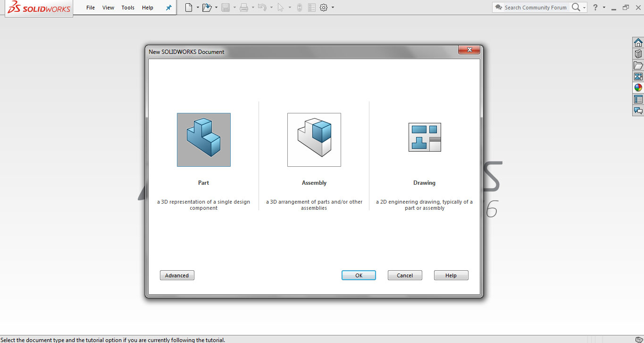Click the description 'a 3D arrangement of parts and/or other assemblies'
The width and height of the screenshot is (644, 343).
tap(314, 205)
